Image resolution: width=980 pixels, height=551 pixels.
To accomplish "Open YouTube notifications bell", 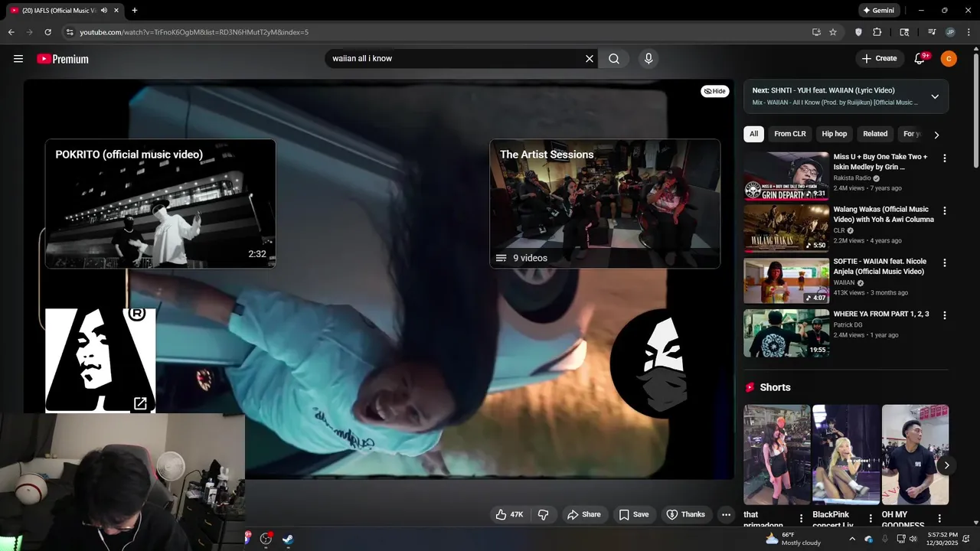I will [921, 59].
